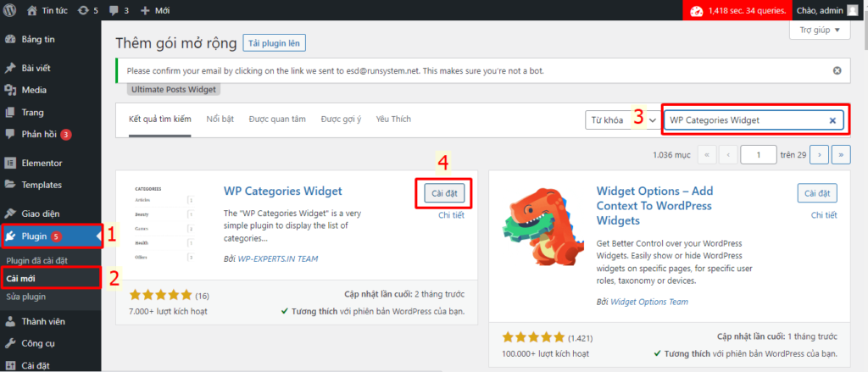This screenshot has height=372, width=868.
Task: Click the (16) ratings count
Action: tap(202, 295)
